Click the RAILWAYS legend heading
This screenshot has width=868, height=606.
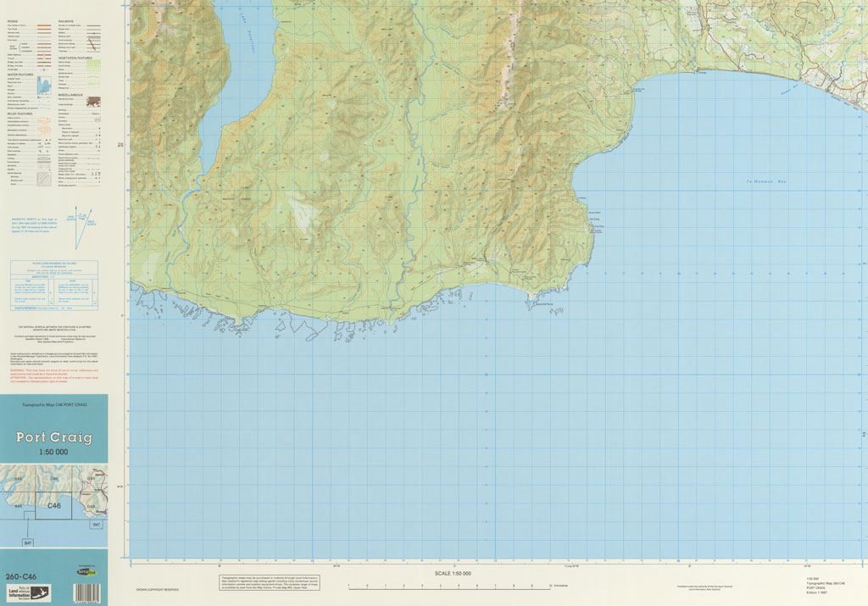point(66,20)
